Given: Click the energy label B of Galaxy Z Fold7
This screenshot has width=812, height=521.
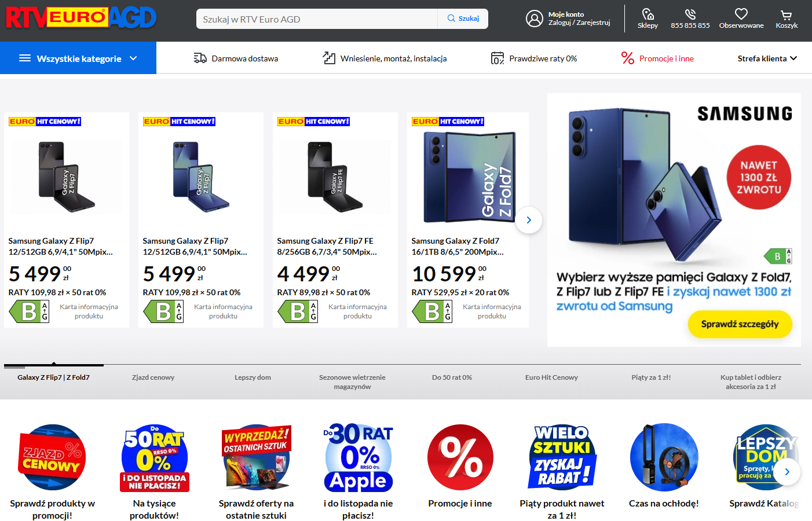Looking at the screenshot, I should pos(432,311).
